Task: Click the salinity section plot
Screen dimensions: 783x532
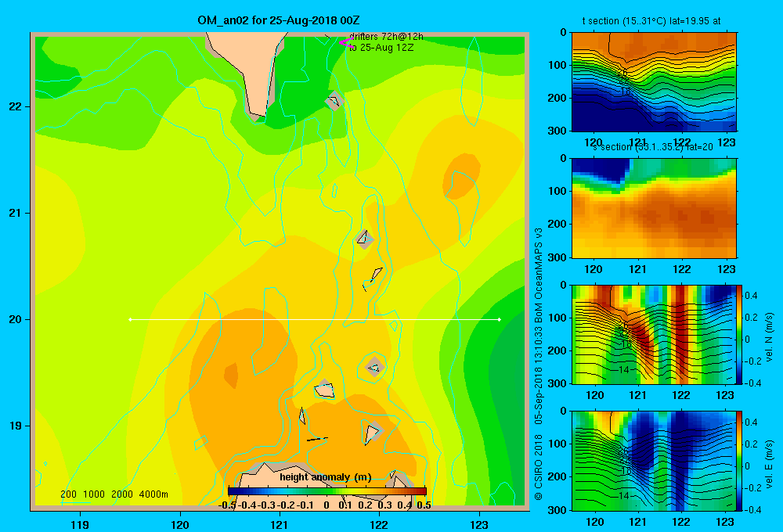Action: tap(654, 208)
